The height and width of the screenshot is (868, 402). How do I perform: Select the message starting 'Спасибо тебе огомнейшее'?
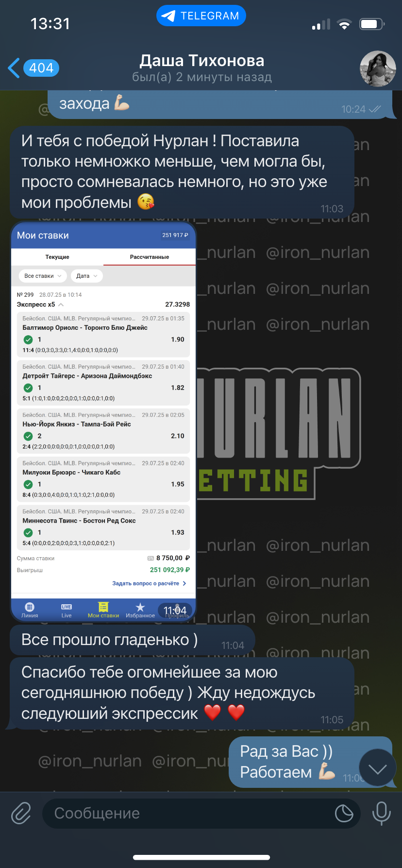coord(182,693)
